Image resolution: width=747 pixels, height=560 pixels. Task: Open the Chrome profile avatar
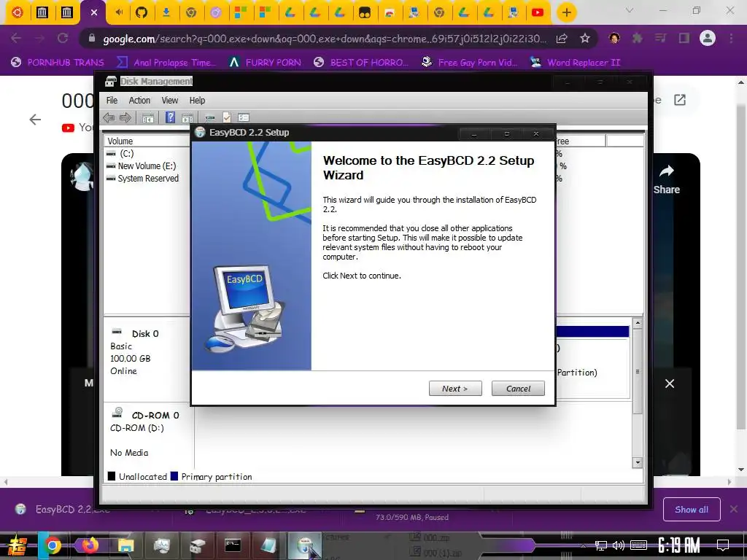708,38
